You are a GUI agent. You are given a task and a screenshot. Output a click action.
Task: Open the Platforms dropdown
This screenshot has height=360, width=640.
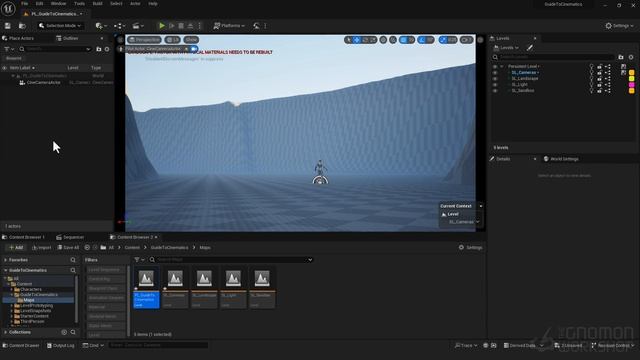click(x=229, y=26)
